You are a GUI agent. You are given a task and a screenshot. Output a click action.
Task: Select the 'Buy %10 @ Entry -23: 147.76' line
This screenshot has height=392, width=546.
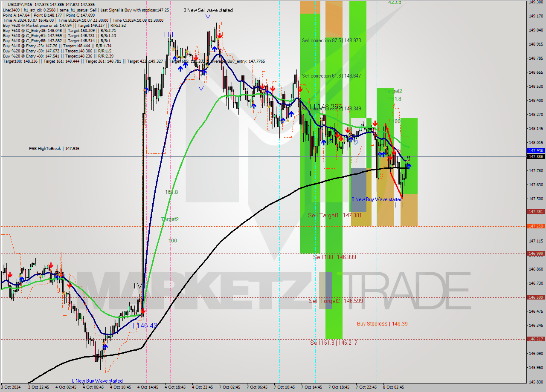57,46
